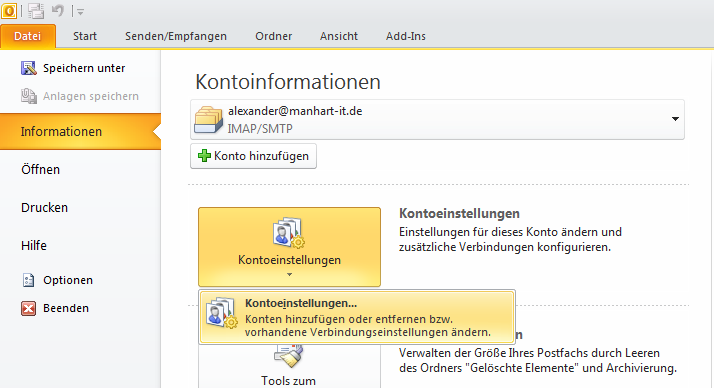Open the Ansicht ribbon tab
Viewport: 714px width, 388px height.
coord(339,36)
